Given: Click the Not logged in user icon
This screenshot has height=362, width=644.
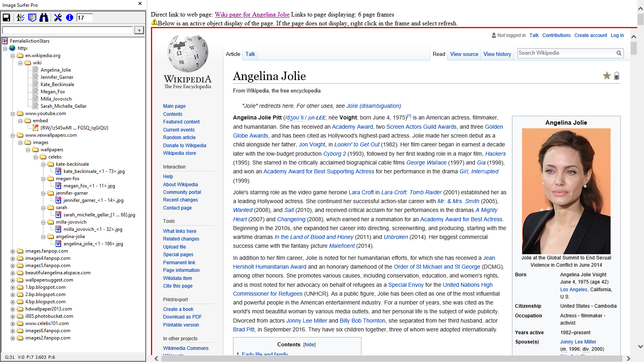Looking at the screenshot, I should click(x=494, y=35).
